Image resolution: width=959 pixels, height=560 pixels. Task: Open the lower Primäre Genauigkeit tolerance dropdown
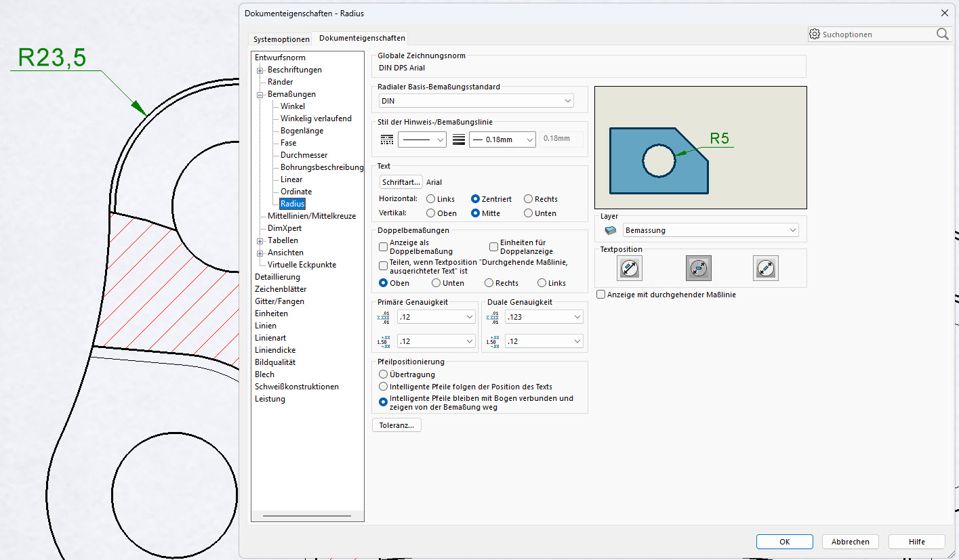tap(436, 341)
